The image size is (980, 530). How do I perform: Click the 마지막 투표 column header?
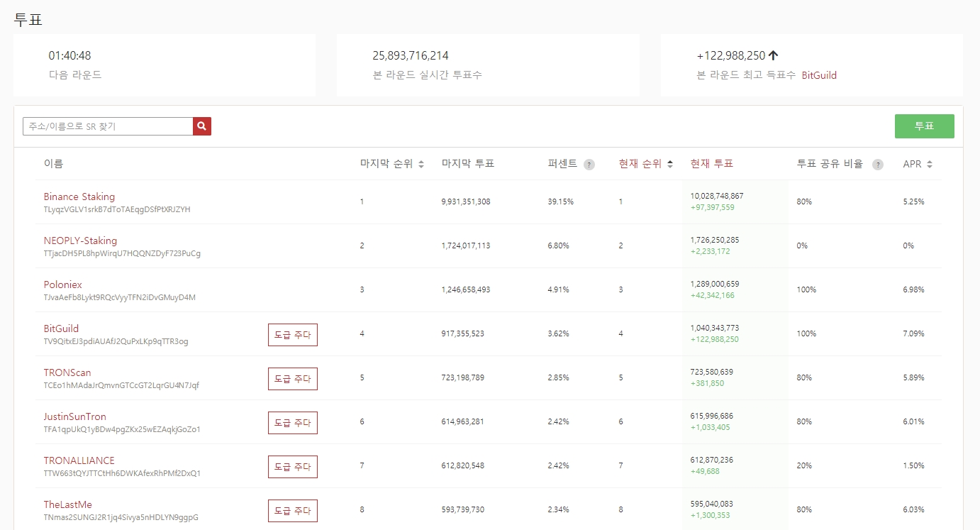point(467,164)
